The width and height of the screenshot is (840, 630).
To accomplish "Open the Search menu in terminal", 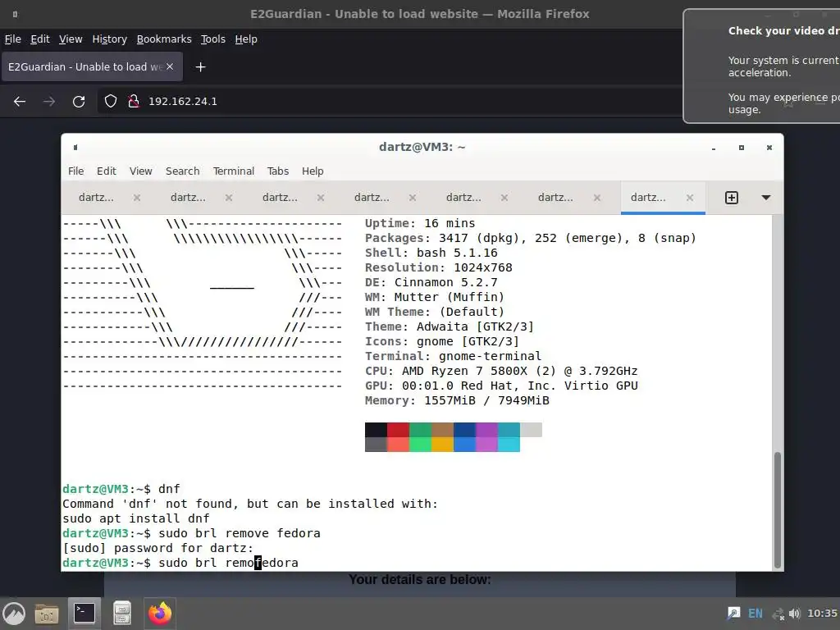I will pyautogui.click(x=183, y=171).
